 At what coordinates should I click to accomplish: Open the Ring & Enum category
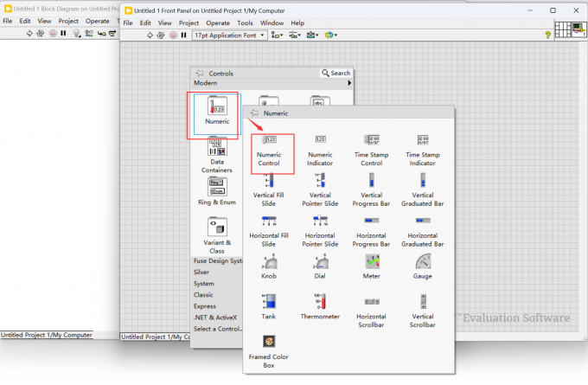tap(217, 191)
